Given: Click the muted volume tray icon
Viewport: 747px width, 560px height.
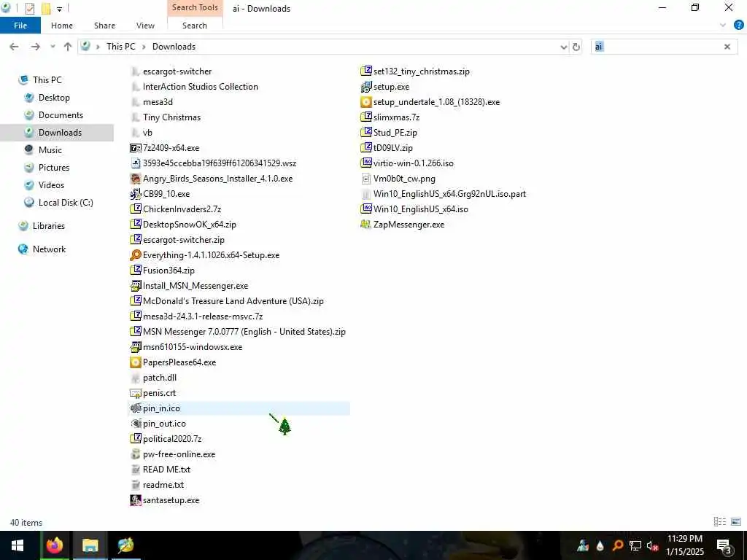Looking at the screenshot, I should [x=652, y=545].
